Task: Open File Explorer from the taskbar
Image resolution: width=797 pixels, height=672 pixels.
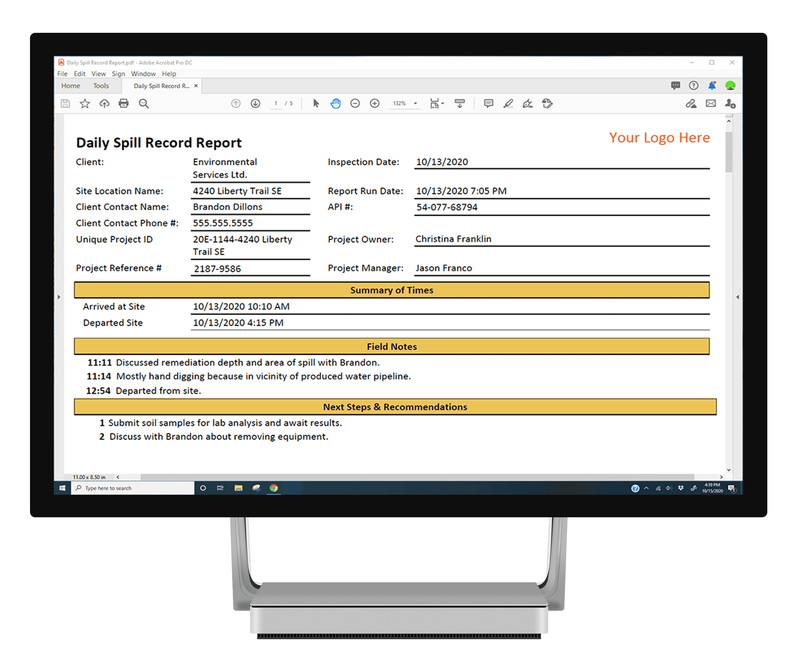Action: pos(238,488)
